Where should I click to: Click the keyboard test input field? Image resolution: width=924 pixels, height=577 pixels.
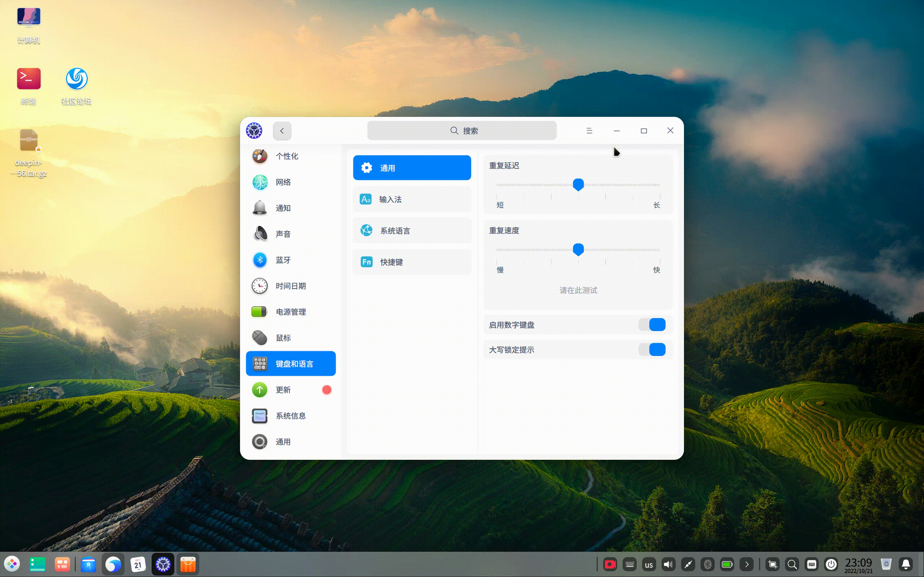577,290
